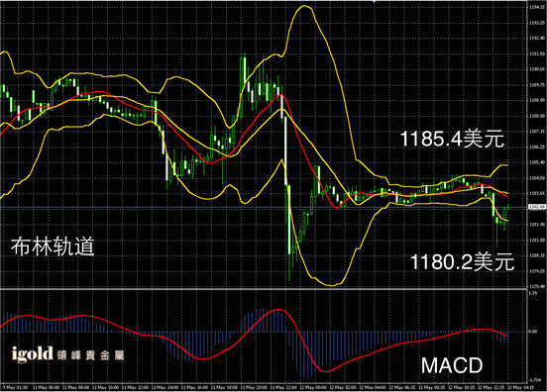Click the upper Bollinger band peak
This screenshot has height=392, width=547.
point(305,6)
